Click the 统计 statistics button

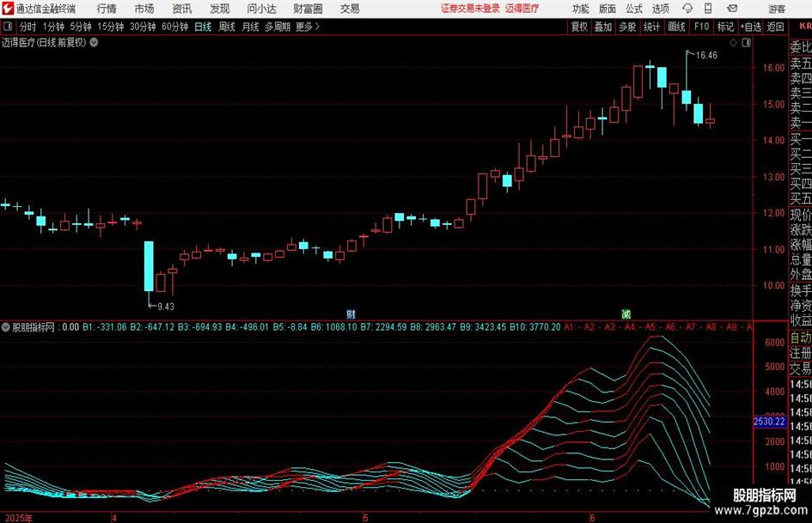pyautogui.click(x=651, y=27)
